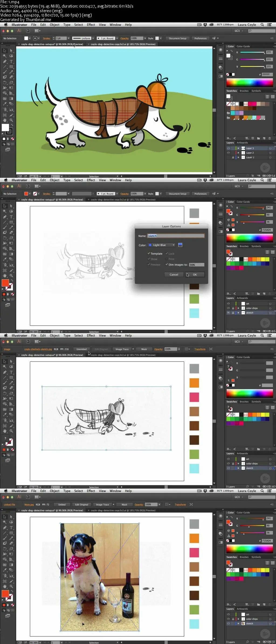Hide the sketch layer in dog photo frame
The image size is (276, 644).
228,623
